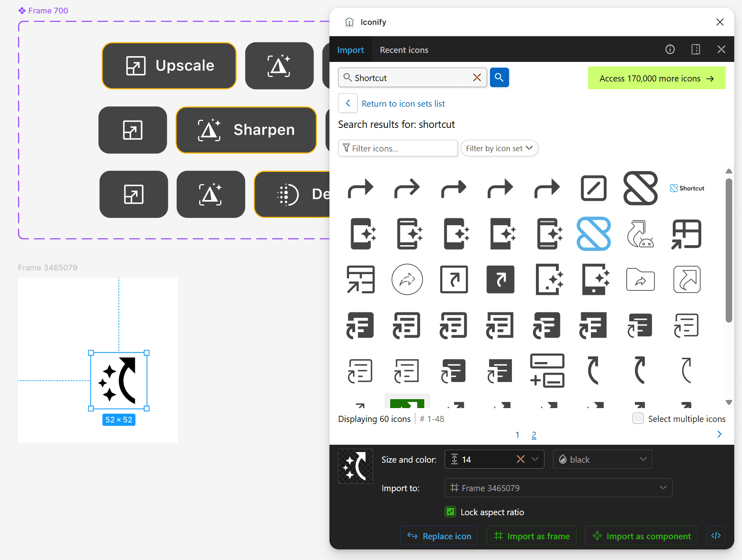Click the back arrow to icon sets

pyautogui.click(x=348, y=103)
